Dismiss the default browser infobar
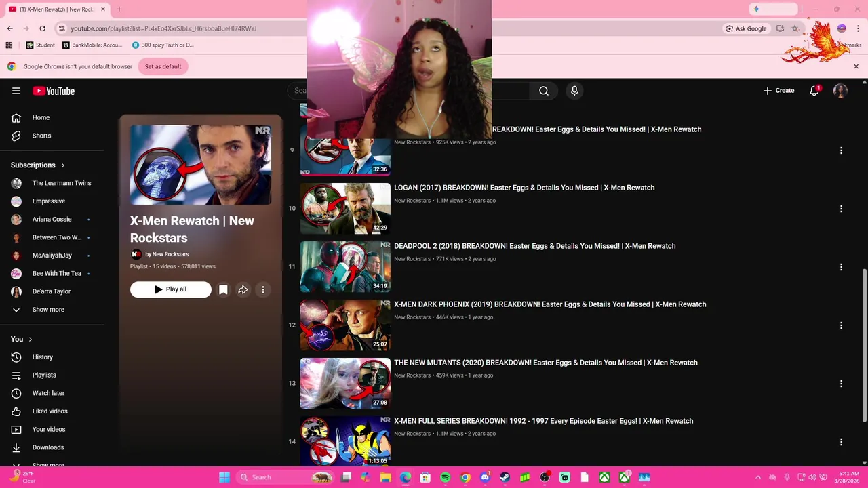The width and height of the screenshot is (868, 488). pos(856,66)
